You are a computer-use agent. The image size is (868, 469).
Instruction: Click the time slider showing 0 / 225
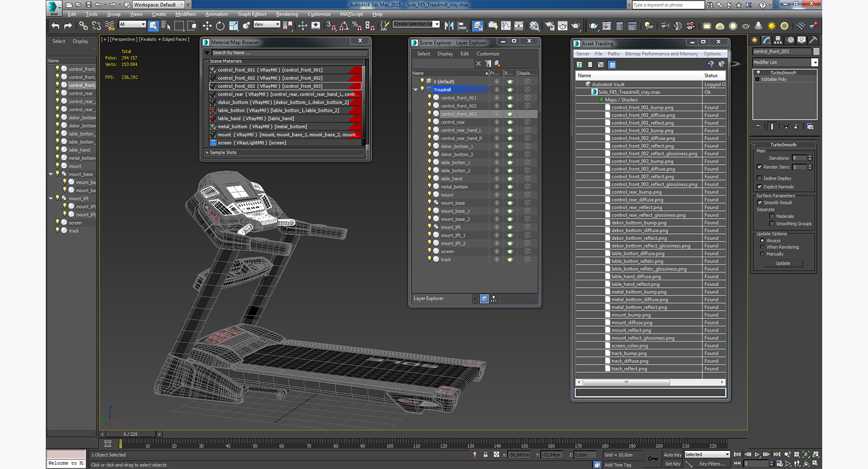coord(130,434)
